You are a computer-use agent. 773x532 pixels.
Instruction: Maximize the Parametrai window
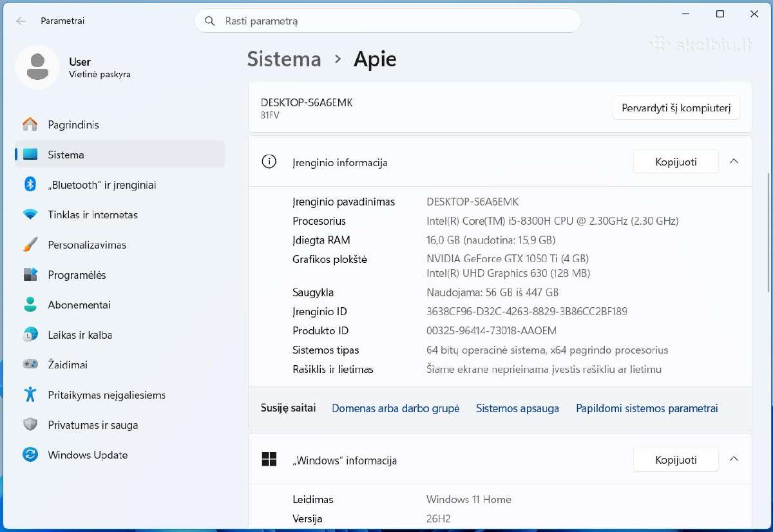(720, 14)
